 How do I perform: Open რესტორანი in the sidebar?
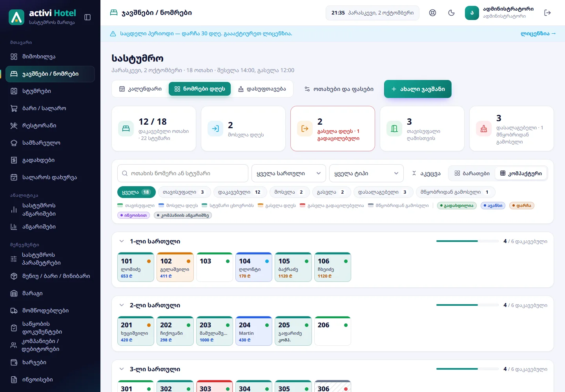(x=50, y=125)
